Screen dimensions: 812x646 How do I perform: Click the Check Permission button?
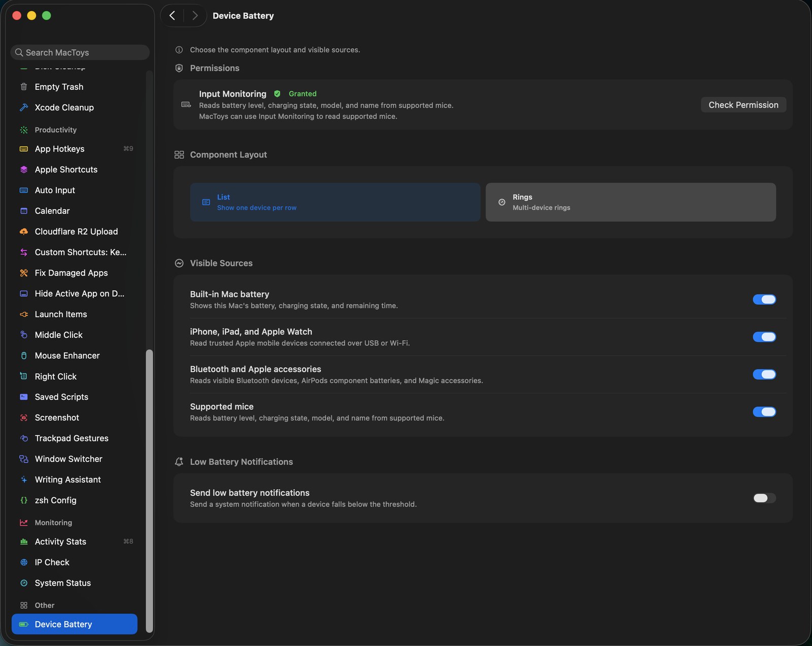pyautogui.click(x=743, y=105)
